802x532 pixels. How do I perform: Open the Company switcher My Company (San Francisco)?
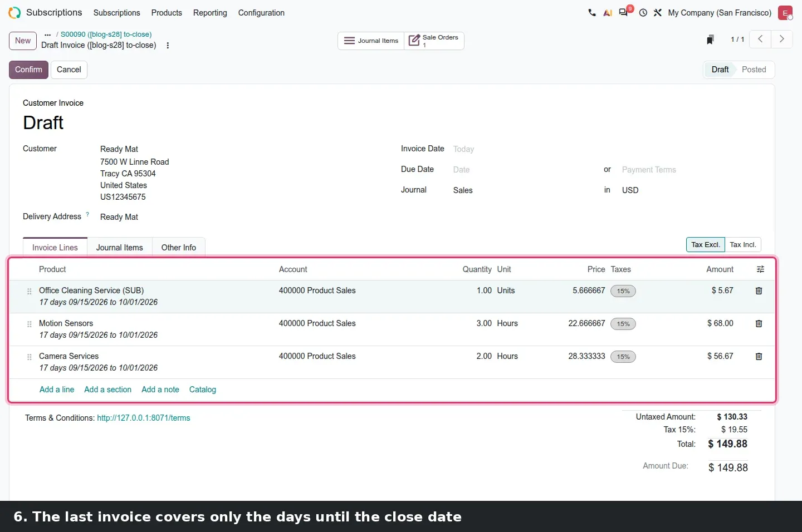pos(720,12)
